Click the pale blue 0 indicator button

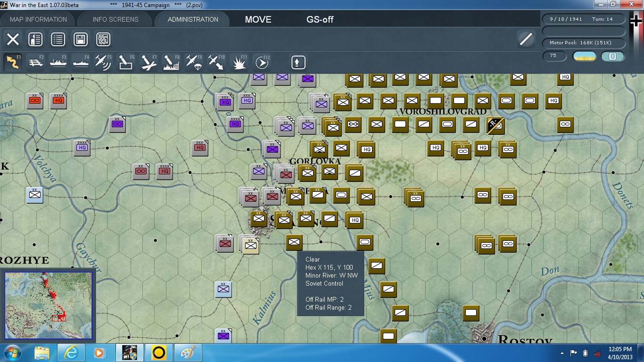click(x=613, y=56)
